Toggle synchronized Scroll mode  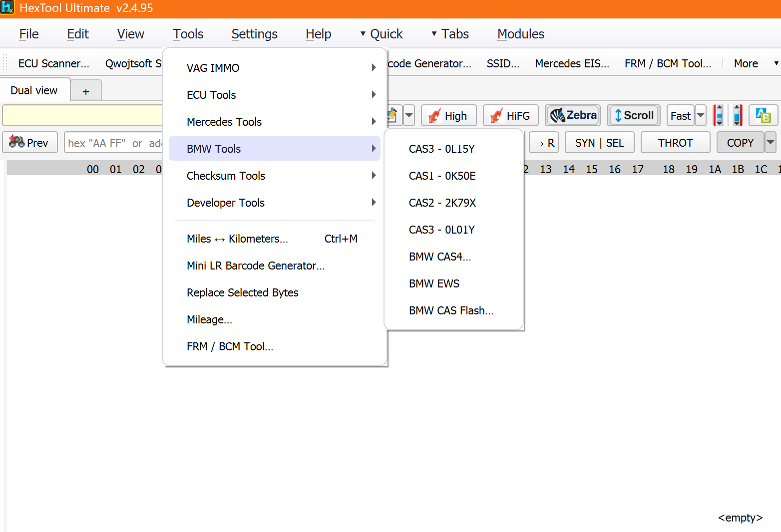634,115
